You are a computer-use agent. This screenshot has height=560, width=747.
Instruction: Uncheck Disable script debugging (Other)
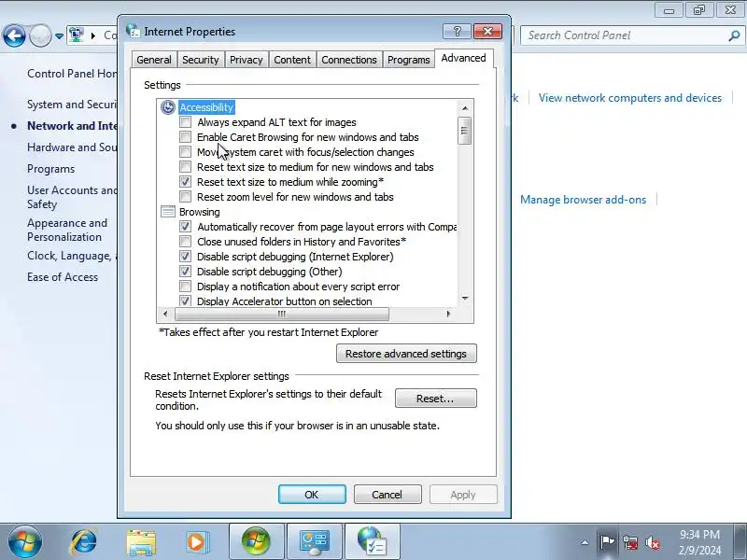185,272
